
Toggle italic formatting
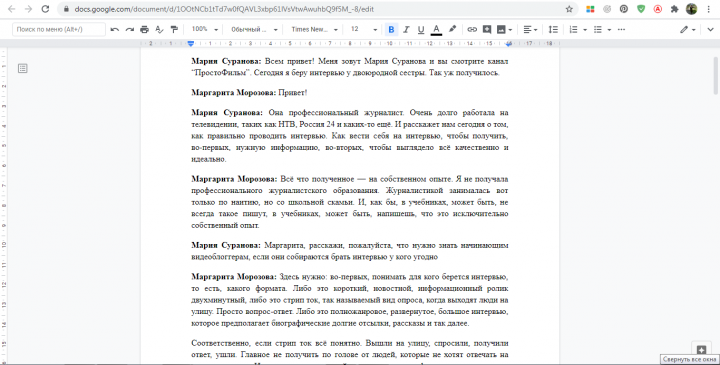pos(406,29)
